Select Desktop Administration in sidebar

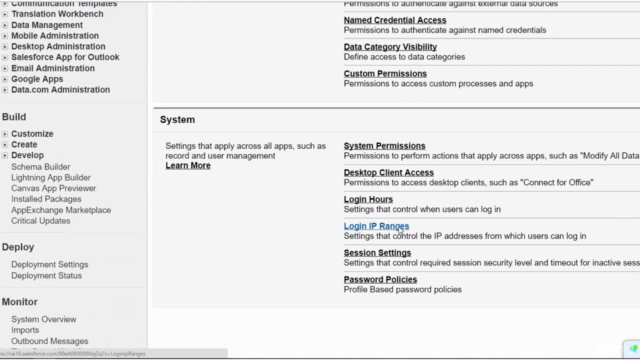[x=58, y=46]
